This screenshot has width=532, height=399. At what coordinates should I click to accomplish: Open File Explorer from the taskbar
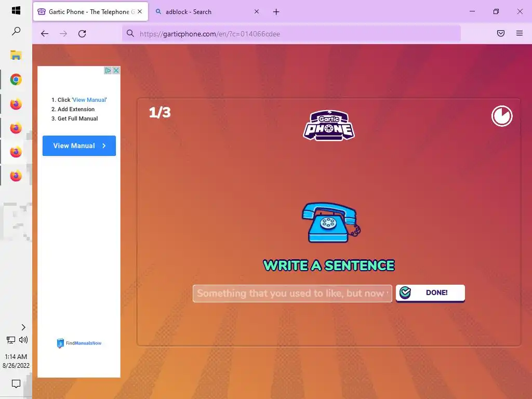(x=16, y=55)
